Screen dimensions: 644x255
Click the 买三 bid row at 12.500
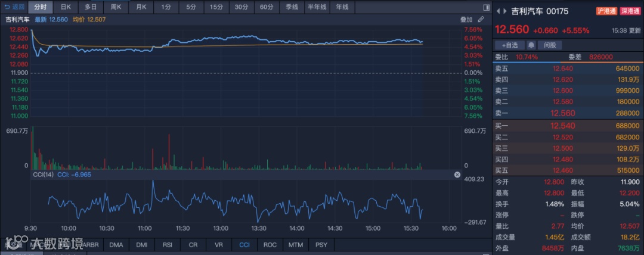(x=568, y=148)
